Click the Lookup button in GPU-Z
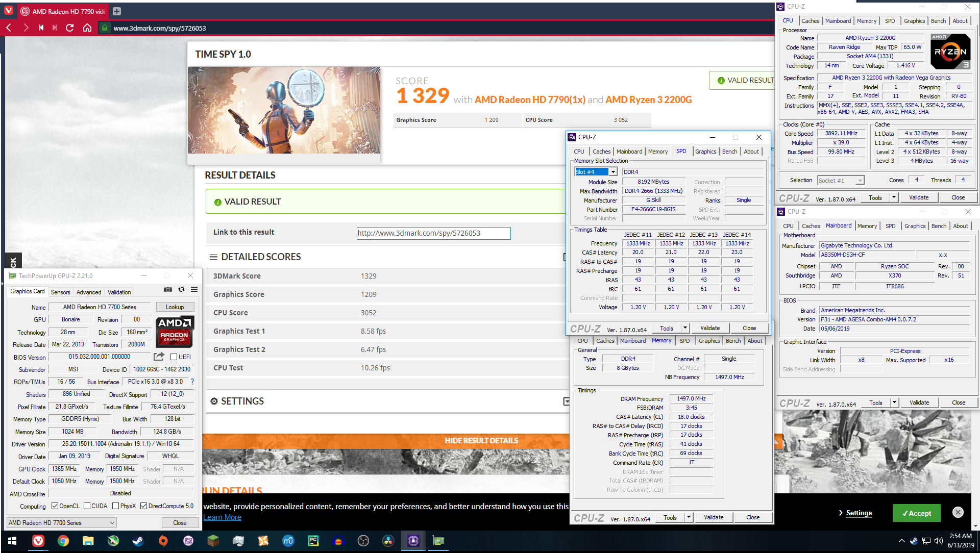The image size is (980, 553). 175,307
